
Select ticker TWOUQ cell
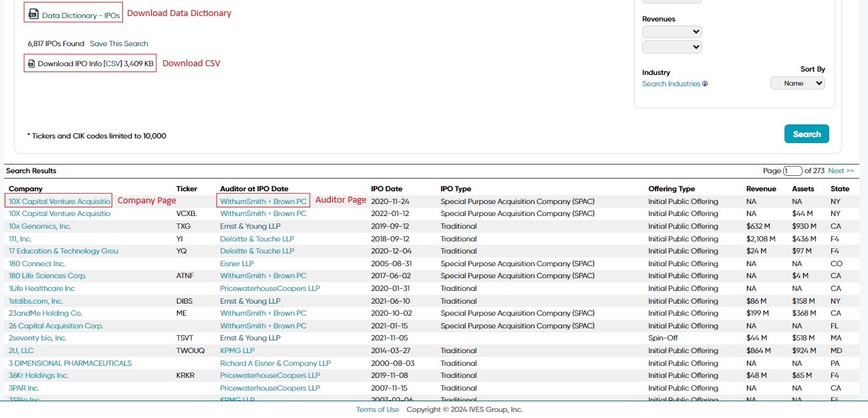190,350
